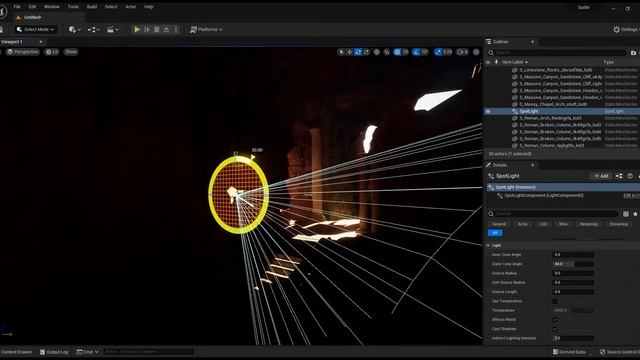Select the Scale gizmo tool
Image resolution: width=640 pixels, height=360 pixels.
[x=367, y=52]
